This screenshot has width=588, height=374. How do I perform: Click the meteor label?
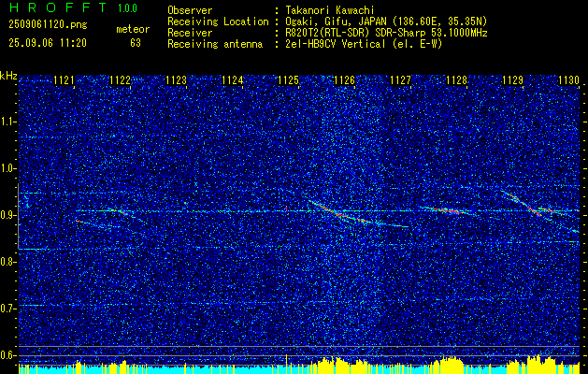point(133,29)
